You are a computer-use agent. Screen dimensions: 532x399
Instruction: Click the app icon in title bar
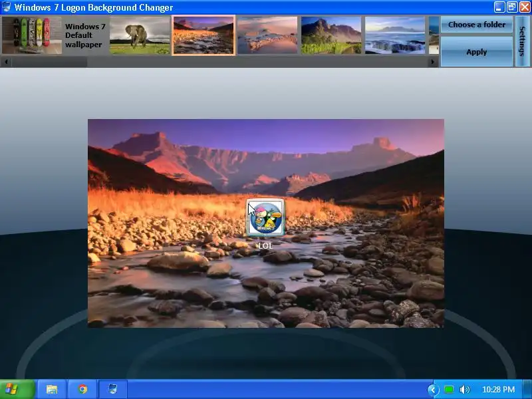click(7, 7)
